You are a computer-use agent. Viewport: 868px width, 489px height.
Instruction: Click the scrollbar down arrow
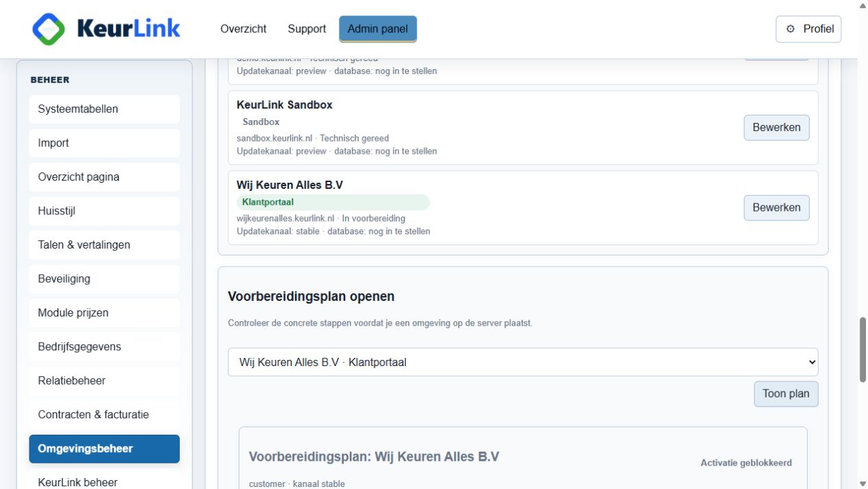point(863,484)
